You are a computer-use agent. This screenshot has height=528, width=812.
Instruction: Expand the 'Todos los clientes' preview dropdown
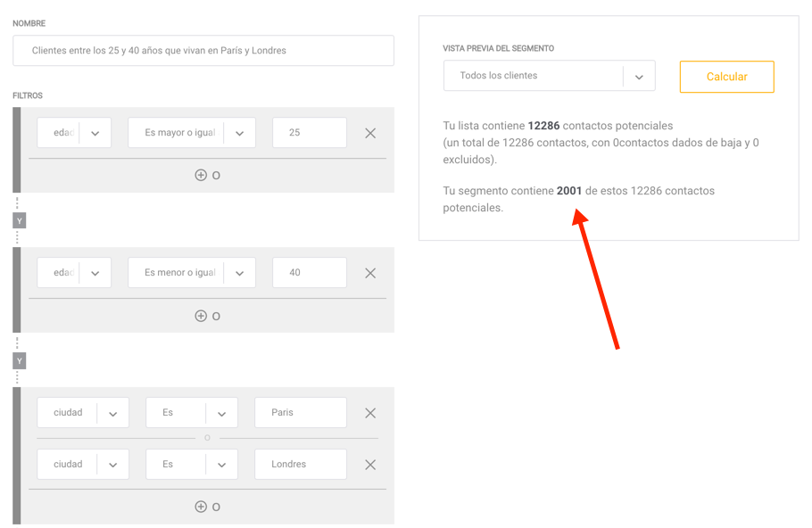click(x=549, y=76)
